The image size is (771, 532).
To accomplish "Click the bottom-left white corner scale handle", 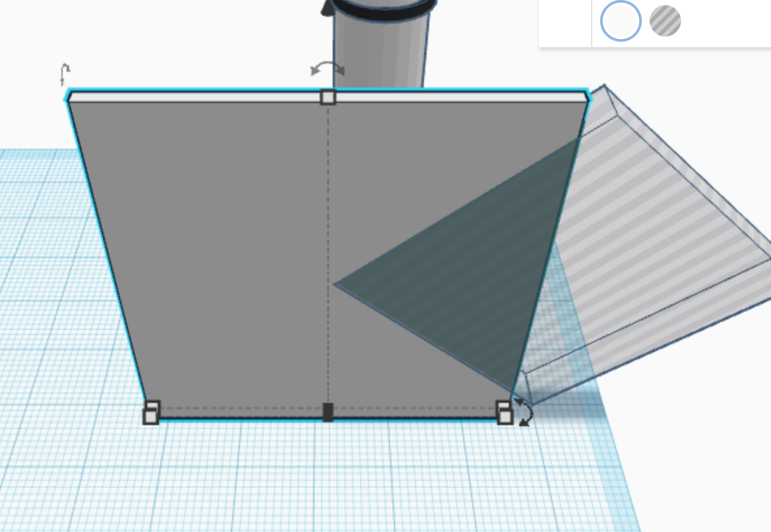I will (x=151, y=411).
